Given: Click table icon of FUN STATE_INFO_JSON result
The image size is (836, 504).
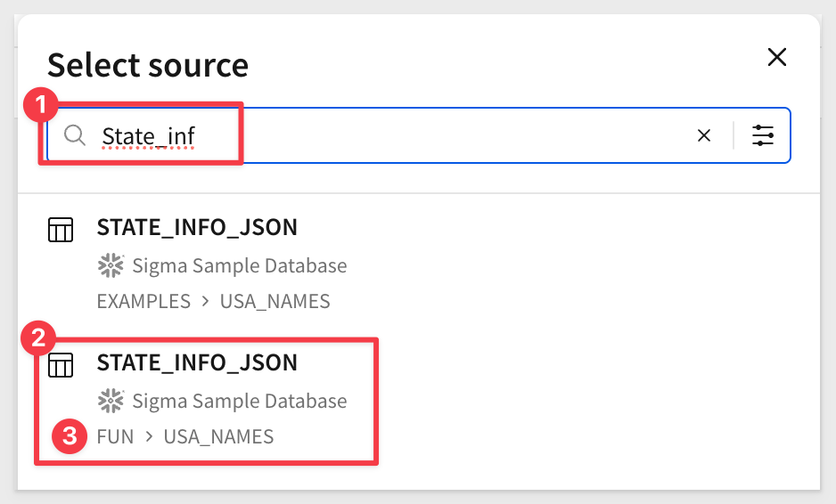Looking at the screenshot, I should coord(61,365).
